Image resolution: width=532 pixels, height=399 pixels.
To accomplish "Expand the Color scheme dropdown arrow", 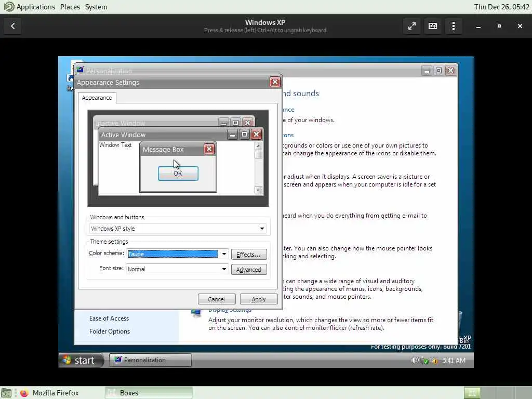I will (x=224, y=254).
